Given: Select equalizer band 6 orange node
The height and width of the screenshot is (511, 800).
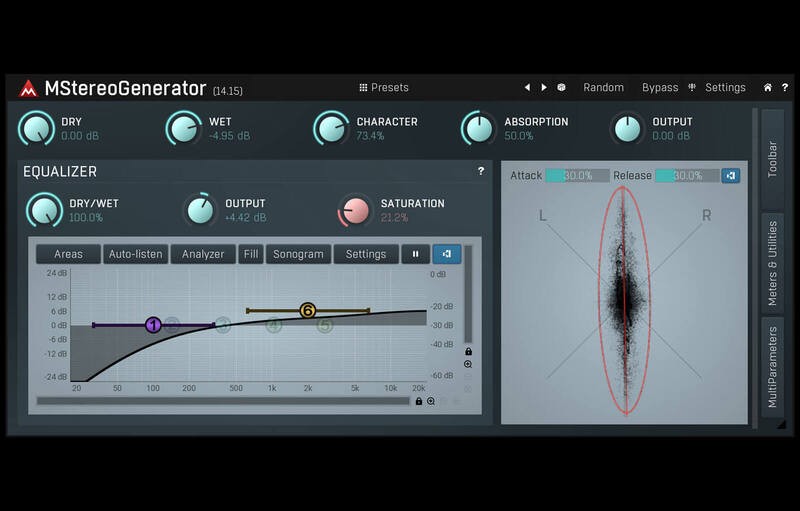Looking at the screenshot, I should tap(308, 310).
